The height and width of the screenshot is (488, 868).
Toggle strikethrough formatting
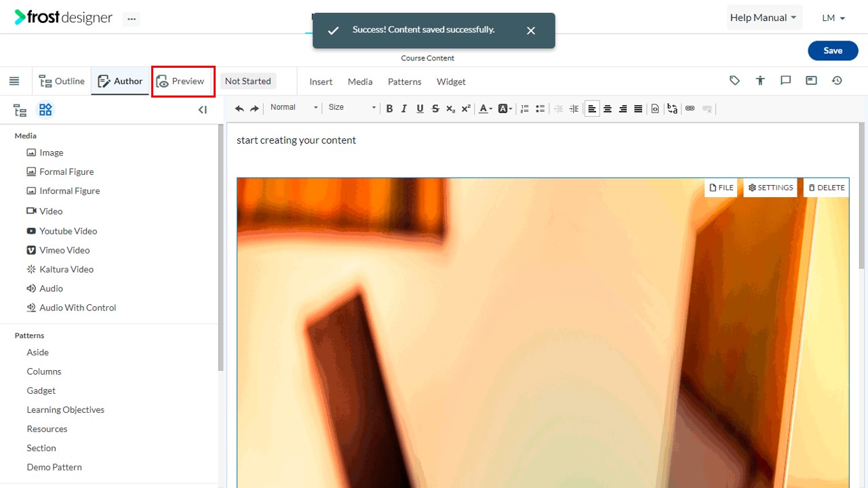tap(435, 108)
